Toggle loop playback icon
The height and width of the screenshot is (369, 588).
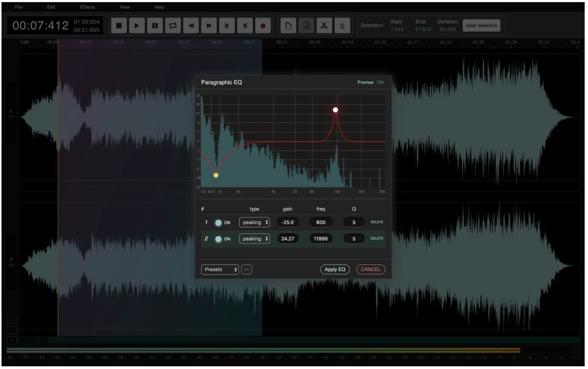(173, 25)
